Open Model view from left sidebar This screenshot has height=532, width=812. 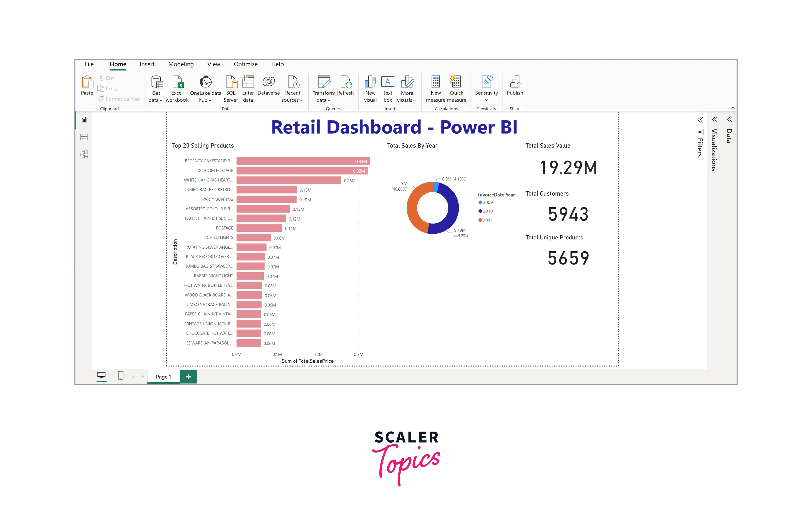84,154
